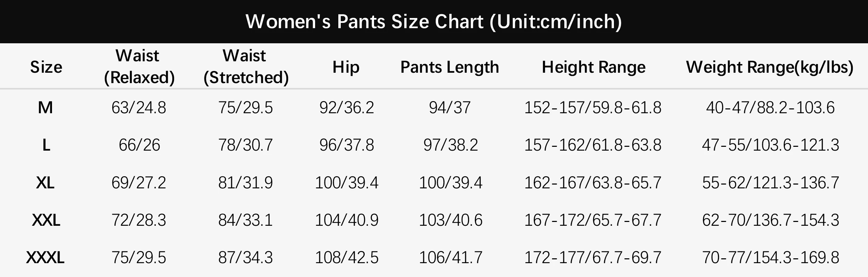Click the 63/24.8 relaxed waist cell
The height and width of the screenshot is (277, 868).
pos(139,108)
